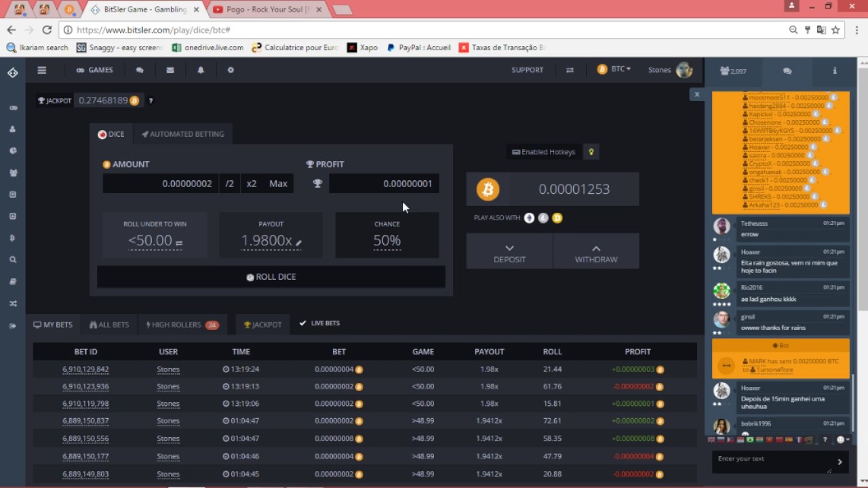This screenshot has width=868, height=488.
Task: Switch to the Jackpot tab
Action: (x=262, y=325)
